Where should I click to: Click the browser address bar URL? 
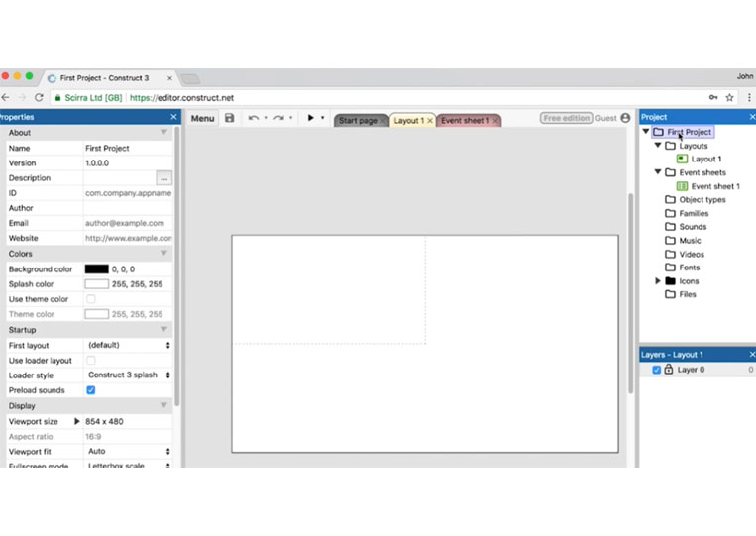tap(181, 98)
